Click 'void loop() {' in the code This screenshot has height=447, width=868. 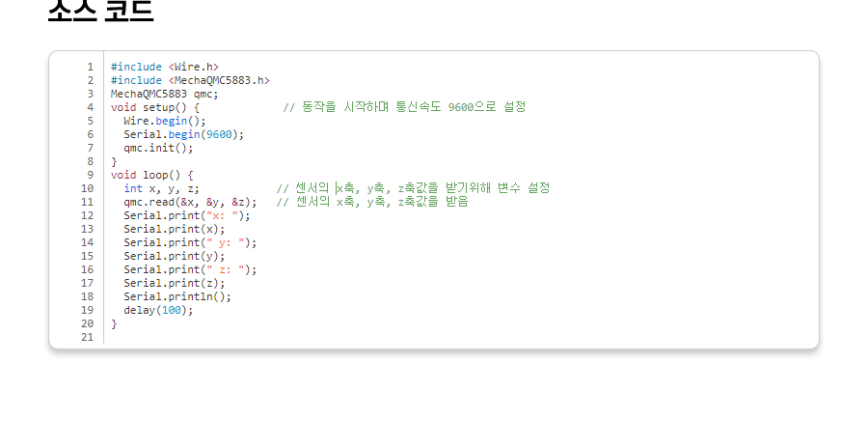[151, 175]
